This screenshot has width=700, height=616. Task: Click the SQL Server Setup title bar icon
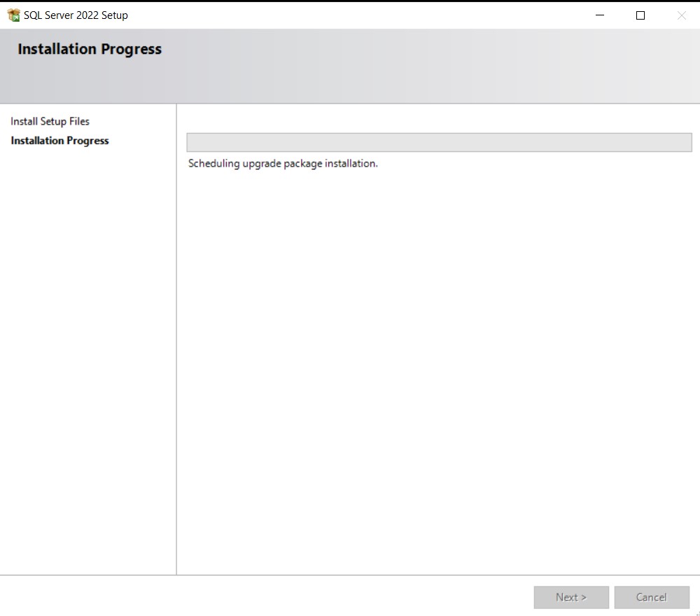point(14,15)
